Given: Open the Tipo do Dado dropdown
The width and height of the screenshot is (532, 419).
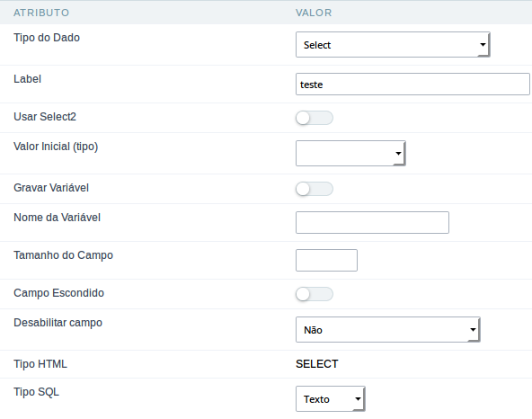Looking at the screenshot, I should click(393, 44).
